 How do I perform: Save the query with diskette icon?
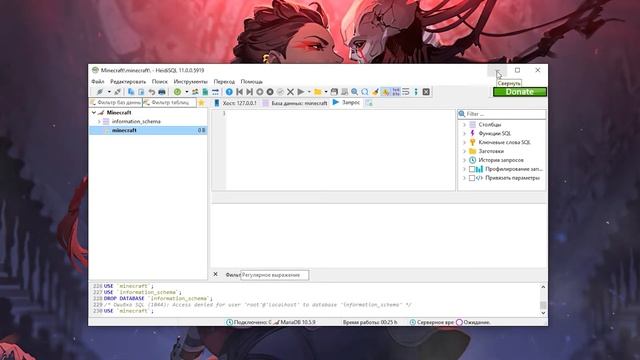pyautogui.click(x=334, y=92)
